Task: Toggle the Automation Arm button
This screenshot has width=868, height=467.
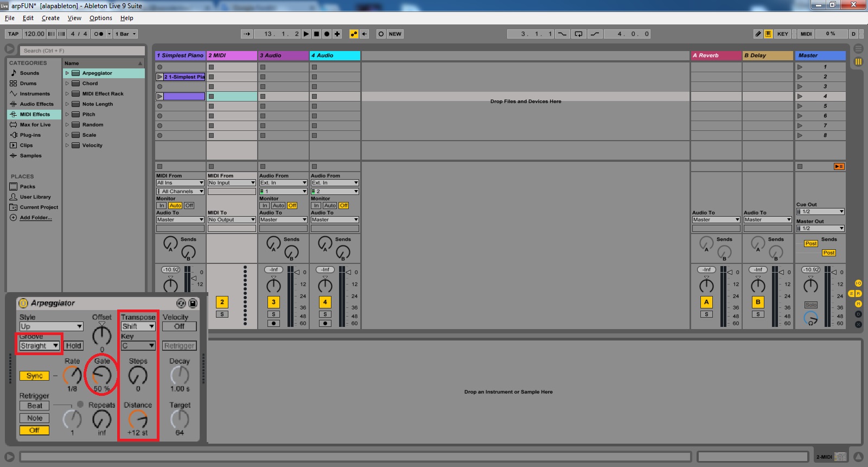Action: click(x=354, y=34)
